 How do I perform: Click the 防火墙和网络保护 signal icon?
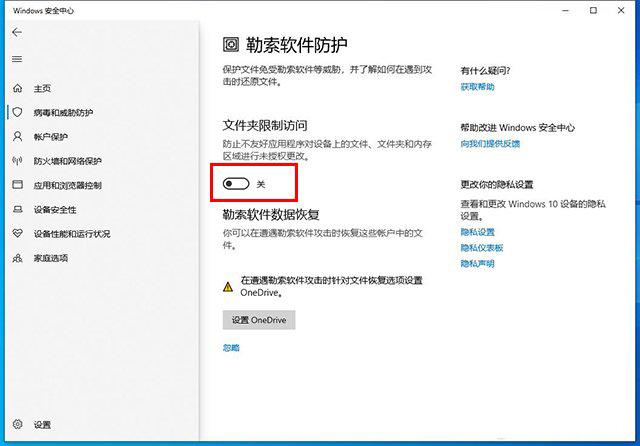point(17,161)
